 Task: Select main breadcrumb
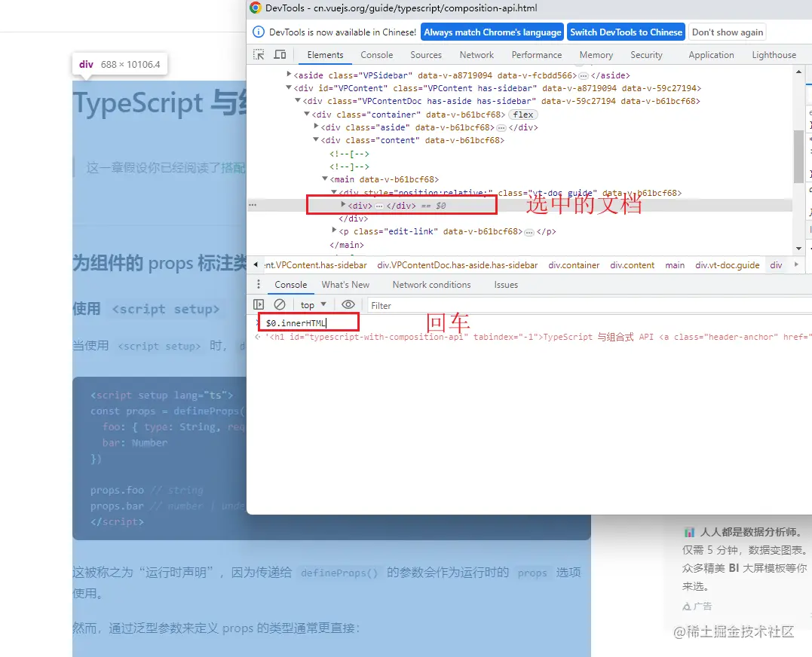(x=675, y=265)
